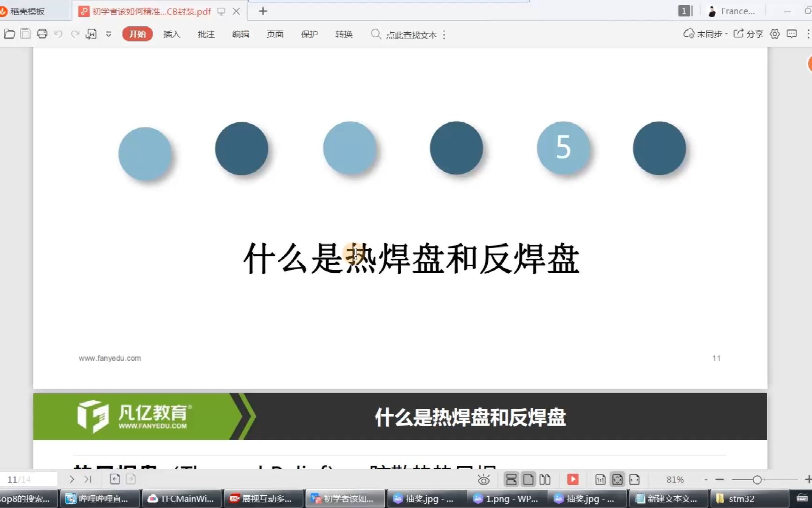Viewport: 812px width, 508px height.
Task: Click the previous view navigation icon
Action: pos(115,479)
